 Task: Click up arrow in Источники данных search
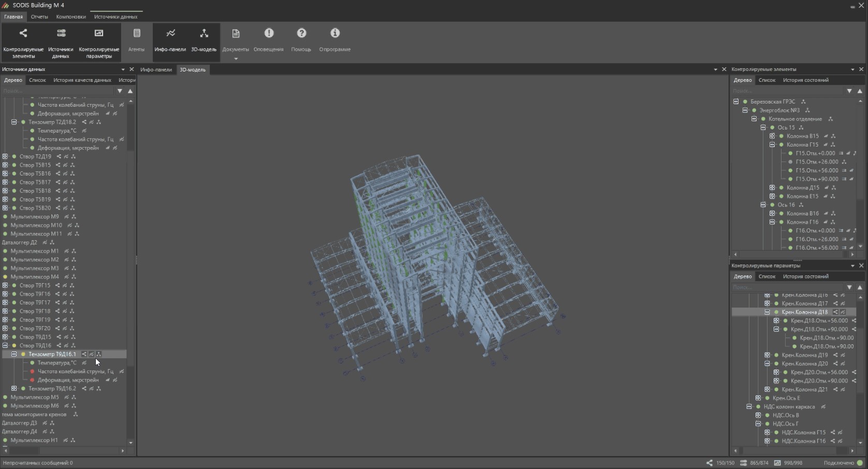(x=130, y=91)
